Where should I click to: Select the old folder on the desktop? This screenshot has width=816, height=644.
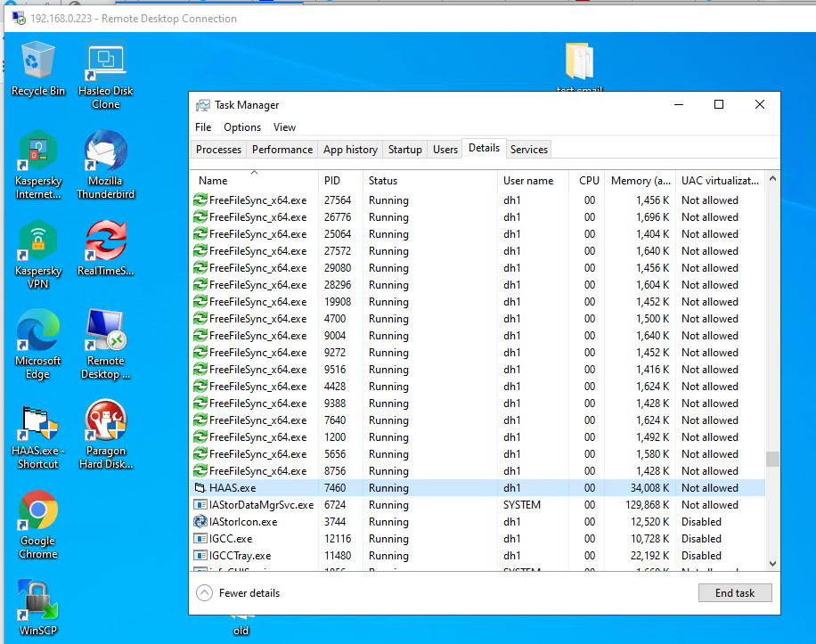pyautogui.click(x=241, y=624)
